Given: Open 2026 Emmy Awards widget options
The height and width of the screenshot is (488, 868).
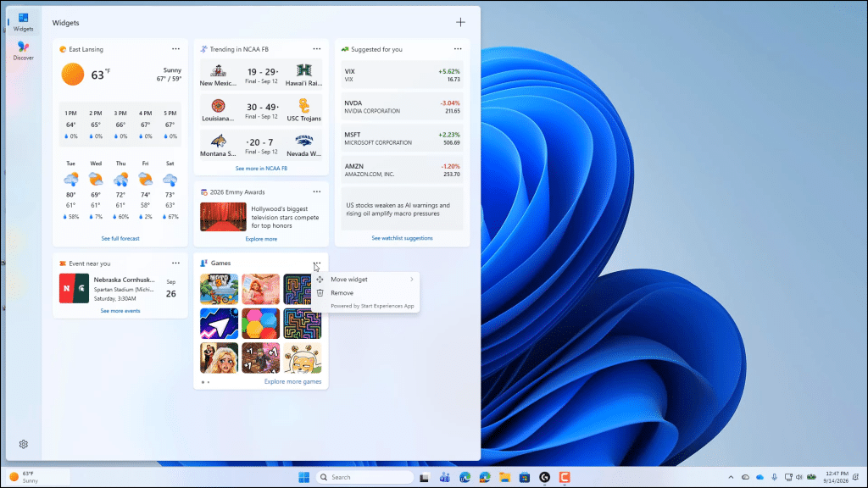Looking at the screenshot, I should pos(317,191).
